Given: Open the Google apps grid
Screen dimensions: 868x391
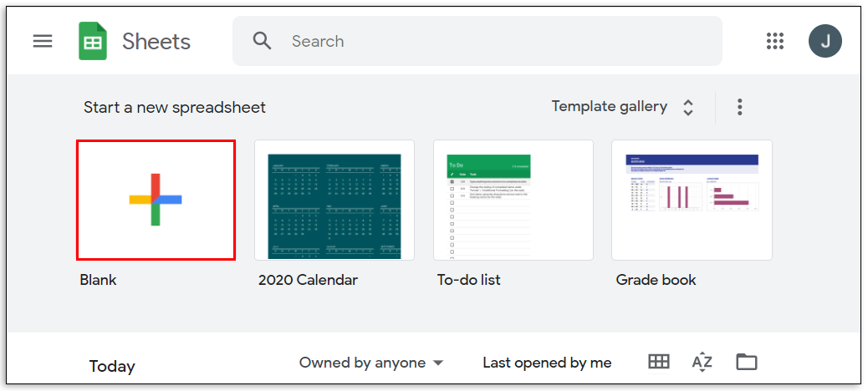Looking at the screenshot, I should tap(775, 41).
